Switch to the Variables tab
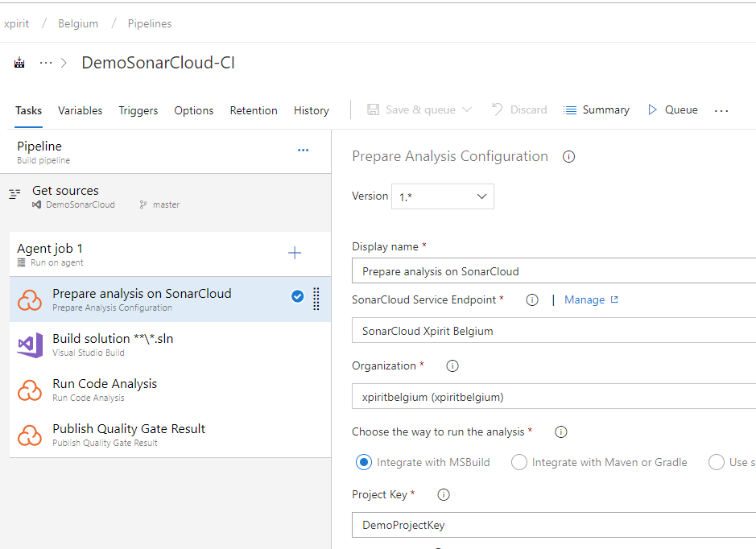 pyautogui.click(x=80, y=110)
